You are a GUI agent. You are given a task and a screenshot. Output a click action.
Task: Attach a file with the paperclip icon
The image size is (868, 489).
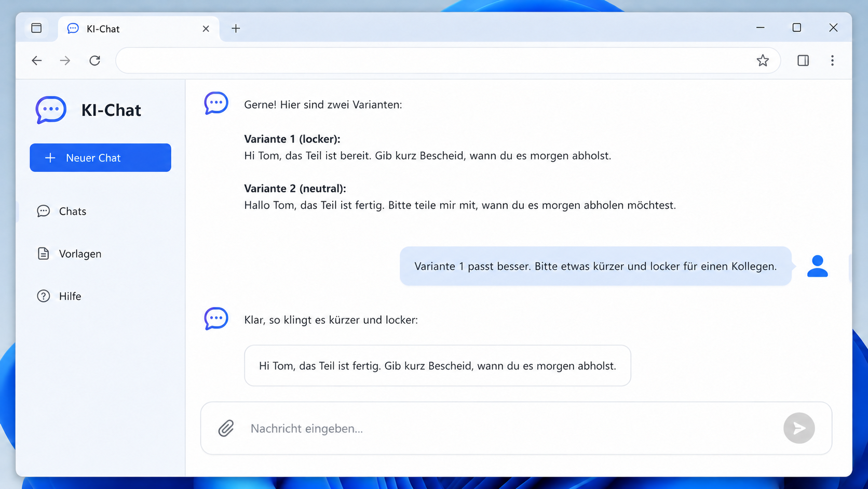pos(226,428)
